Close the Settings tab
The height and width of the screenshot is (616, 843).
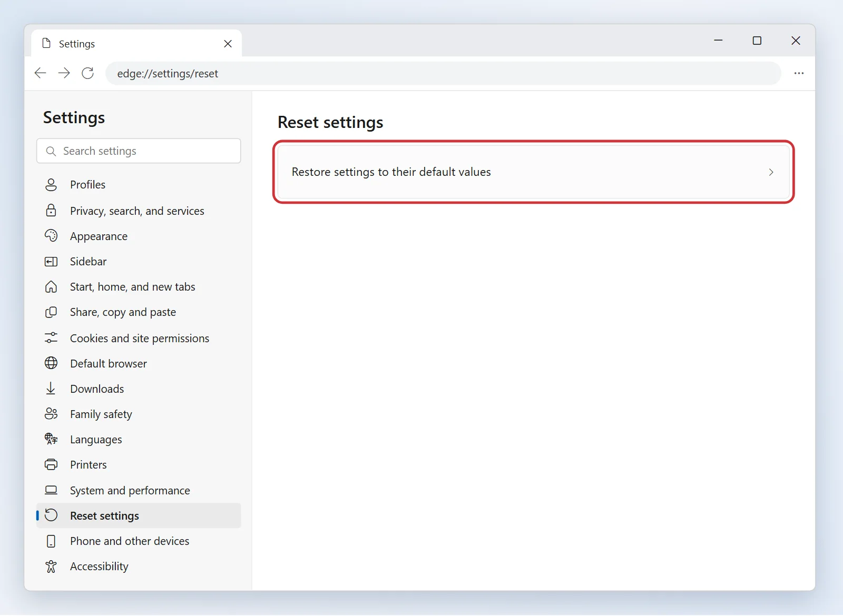pos(228,44)
